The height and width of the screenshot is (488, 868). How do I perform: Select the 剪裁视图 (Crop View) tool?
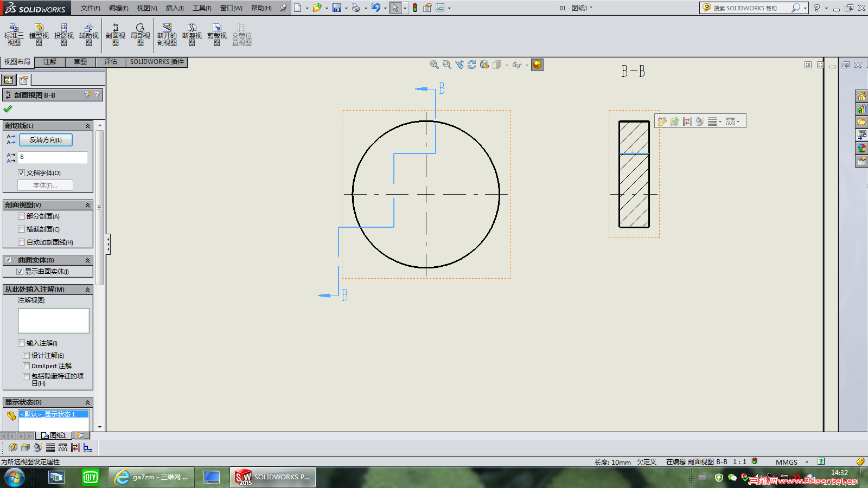(x=217, y=35)
